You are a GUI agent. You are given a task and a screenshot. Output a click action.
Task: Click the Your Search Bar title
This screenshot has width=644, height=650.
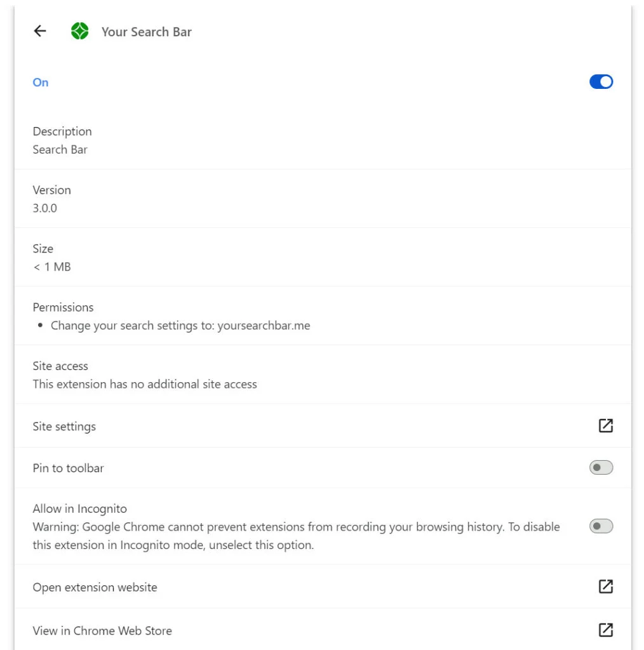pos(147,32)
